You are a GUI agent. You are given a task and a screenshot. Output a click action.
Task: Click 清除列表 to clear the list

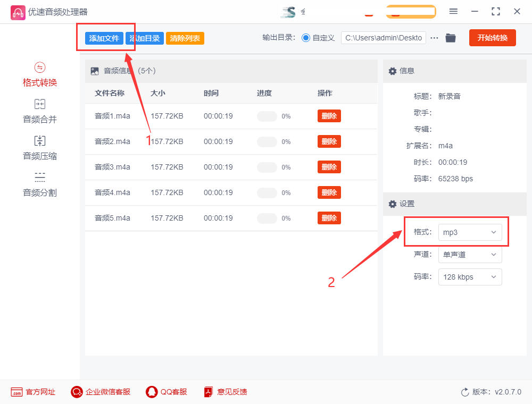[185, 38]
